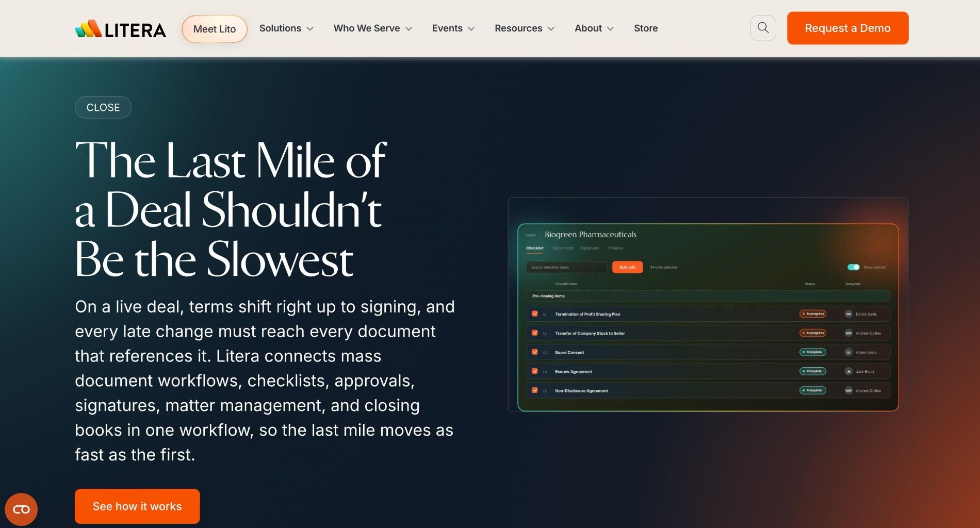
Task: Open the search magnifier icon
Action: [763, 28]
